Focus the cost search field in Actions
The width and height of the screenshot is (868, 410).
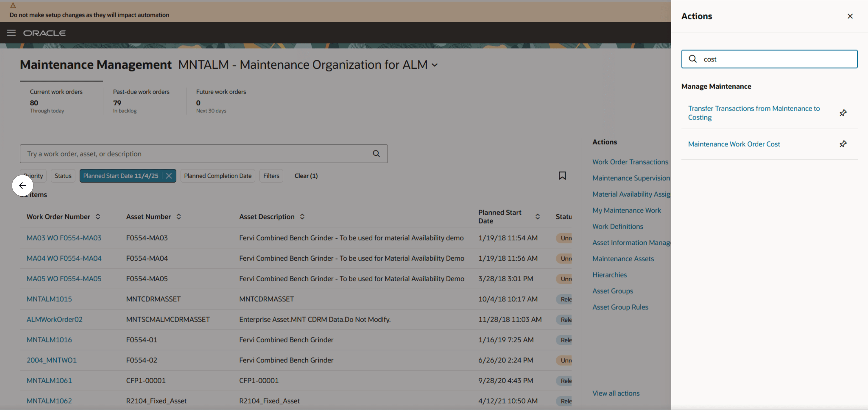(x=769, y=59)
